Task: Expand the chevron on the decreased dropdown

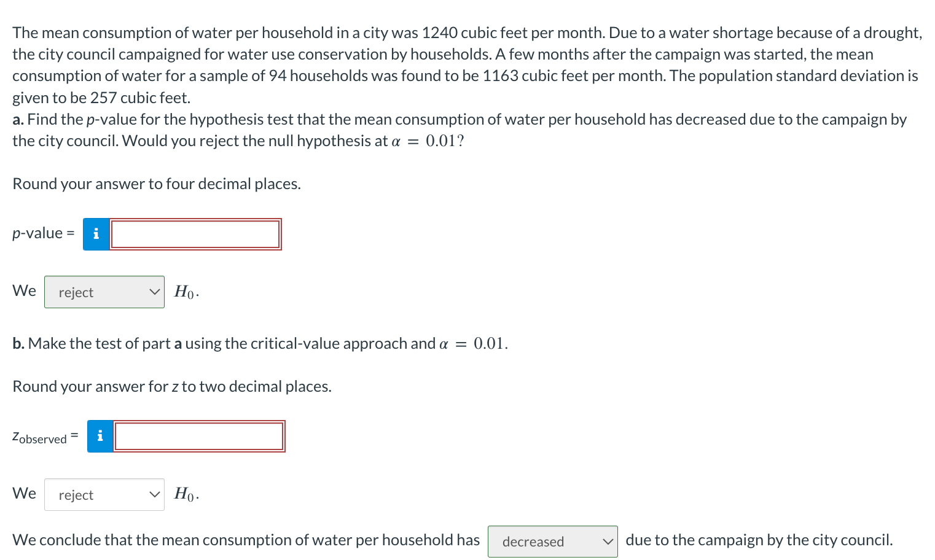Action: 607,541
